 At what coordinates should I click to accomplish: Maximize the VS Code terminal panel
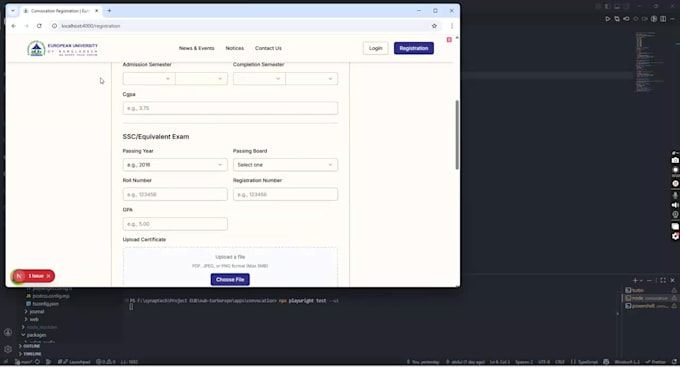tap(663, 280)
